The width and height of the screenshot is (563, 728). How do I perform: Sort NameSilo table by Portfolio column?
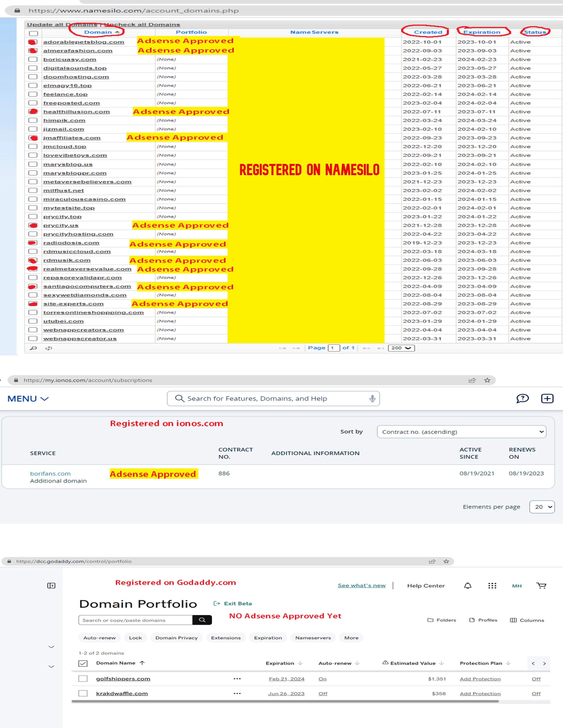[x=191, y=32]
